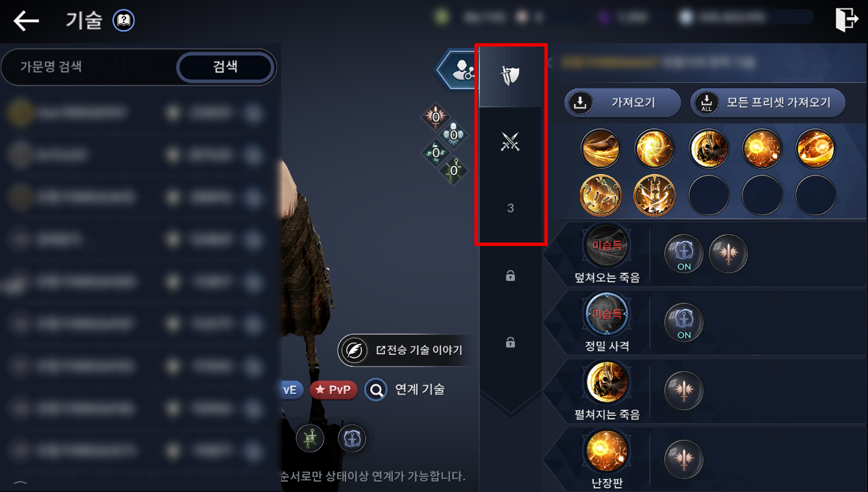Click the exit door icon
Image resolution: width=868 pixels, height=492 pixels.
[x=847, y=19]
